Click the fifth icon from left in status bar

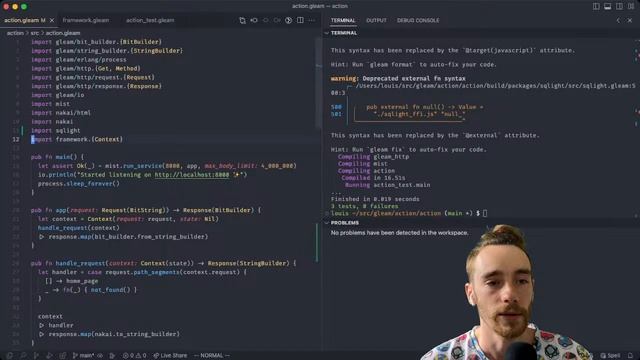click(62, 356)
